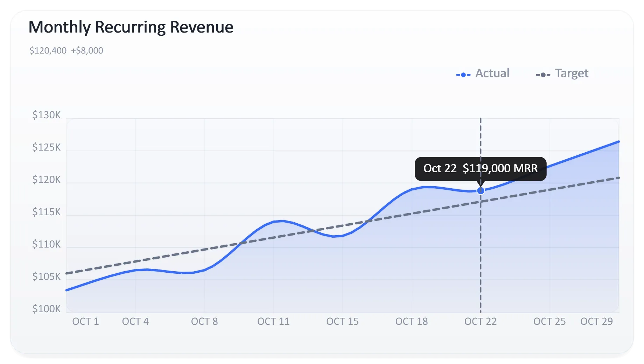644x364 pixels.
Task: Click the Monthly Recurring Revenue title
Action: tap(131, 27)
